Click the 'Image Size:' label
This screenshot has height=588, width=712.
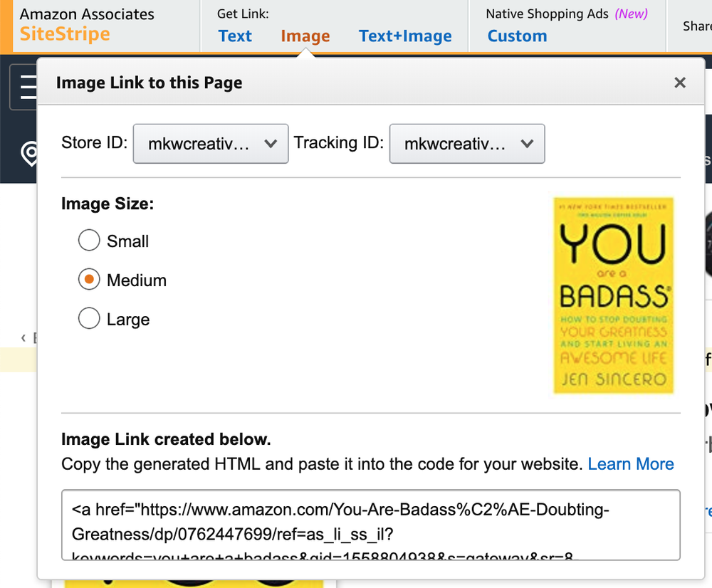pyautogui.click(x=108, y=204)
